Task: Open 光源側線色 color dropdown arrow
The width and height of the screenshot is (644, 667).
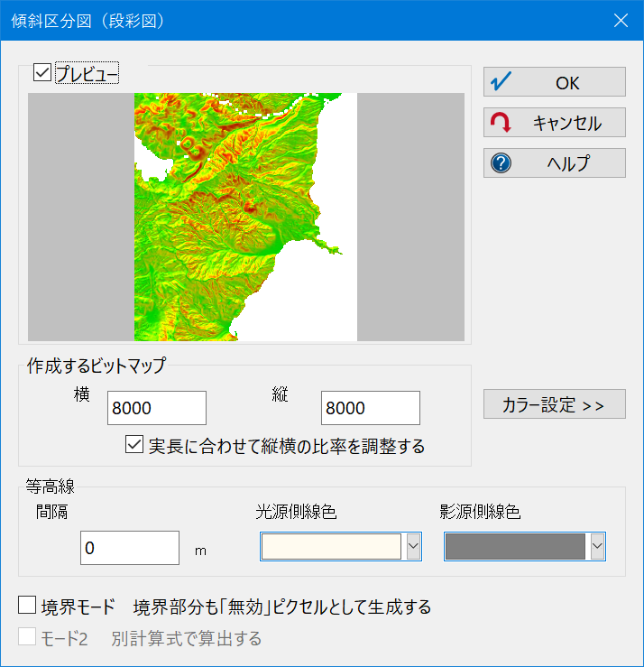Action: (413, 546)
